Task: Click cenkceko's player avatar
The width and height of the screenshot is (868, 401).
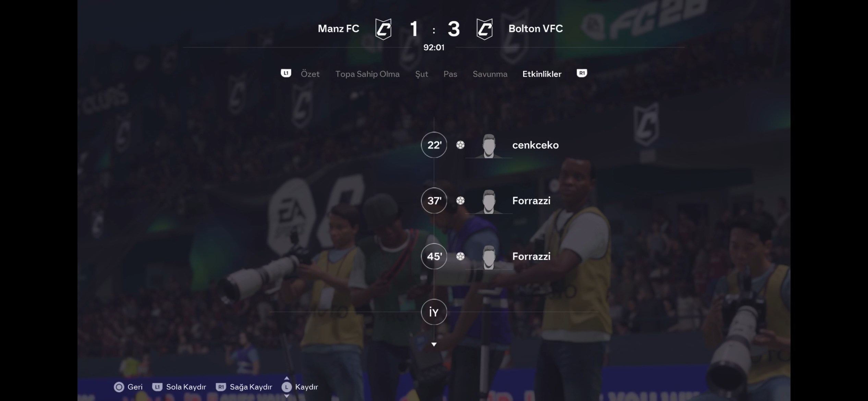Action: 489,146
